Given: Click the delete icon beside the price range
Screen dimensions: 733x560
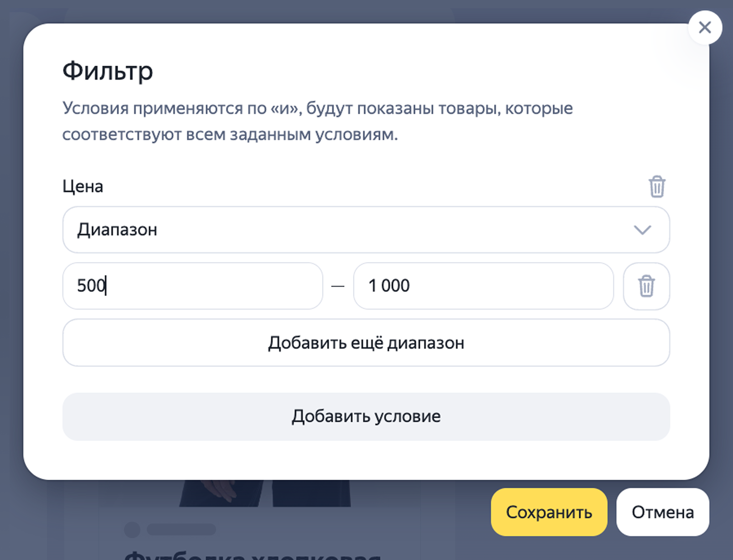Looking at the screenshot, I should point(646,286).
